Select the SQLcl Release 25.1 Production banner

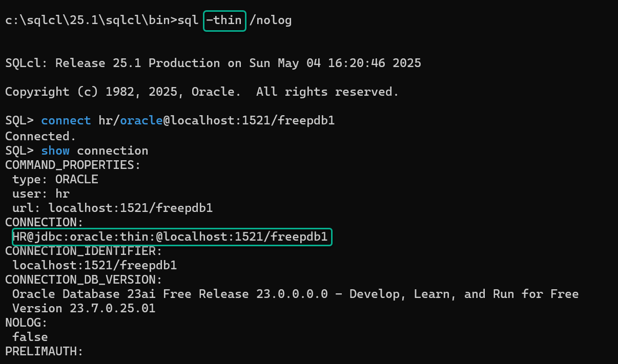tap(213, 63)
